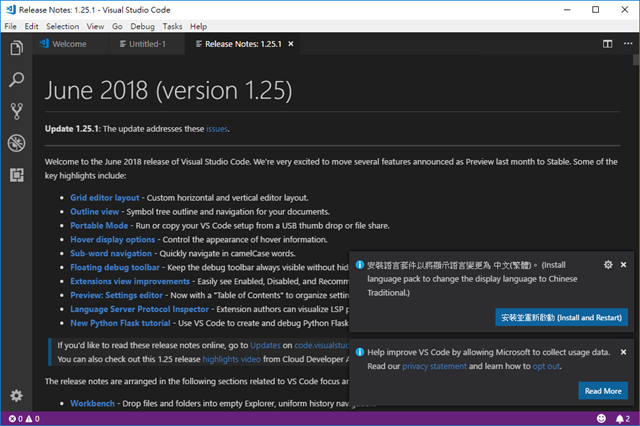Open the Go menu
This screenshot has width=640, height=426.
tap(117, 26)
